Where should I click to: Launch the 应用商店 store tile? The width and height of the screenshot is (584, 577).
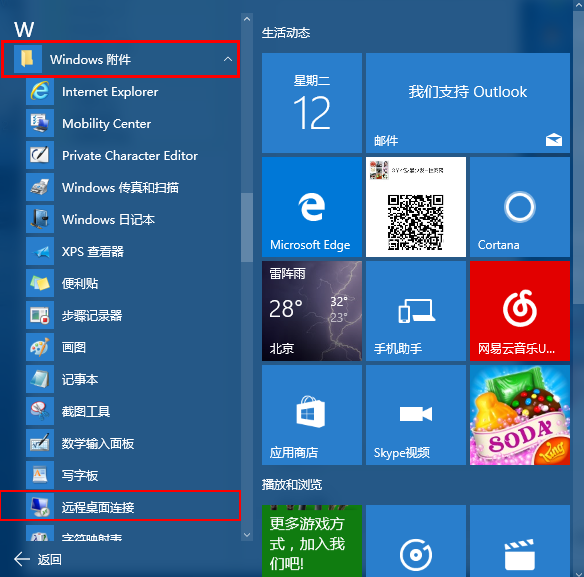[312, 415]
